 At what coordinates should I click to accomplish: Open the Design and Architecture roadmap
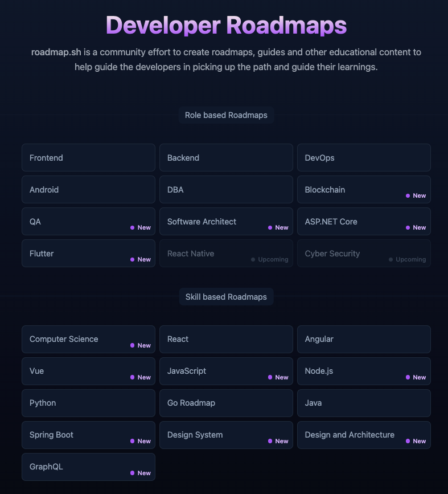(x=364, y=435)
